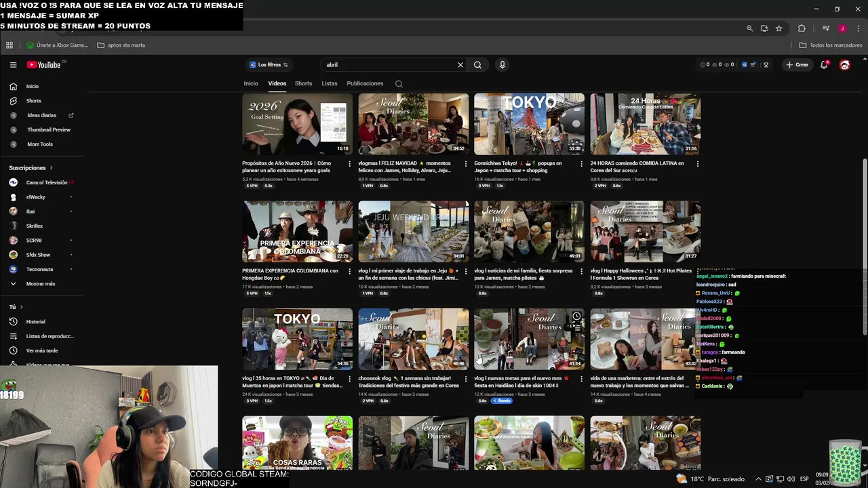
Task: Open Ibai channel subscription
Action: 31,211
